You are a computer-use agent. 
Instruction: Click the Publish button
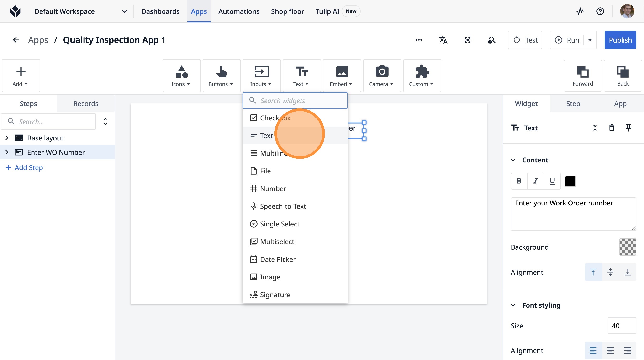620,40
